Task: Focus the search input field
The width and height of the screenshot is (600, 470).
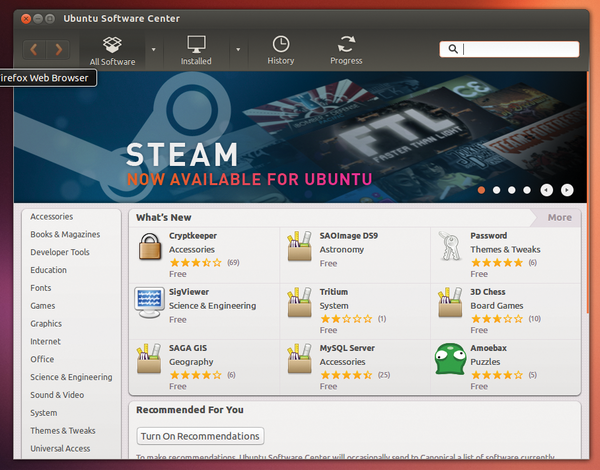Action: pos(509,49)
